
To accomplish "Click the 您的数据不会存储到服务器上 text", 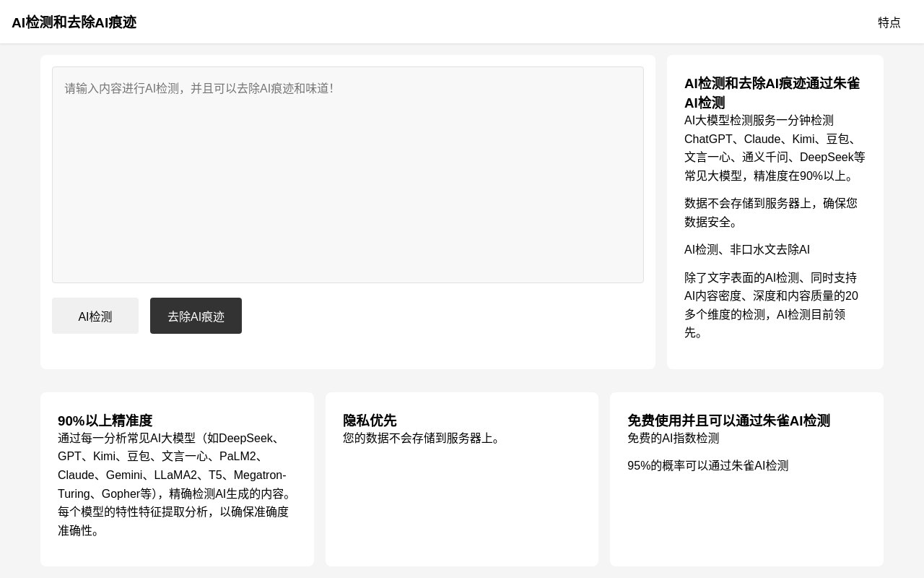I will [x=423, y=439].
